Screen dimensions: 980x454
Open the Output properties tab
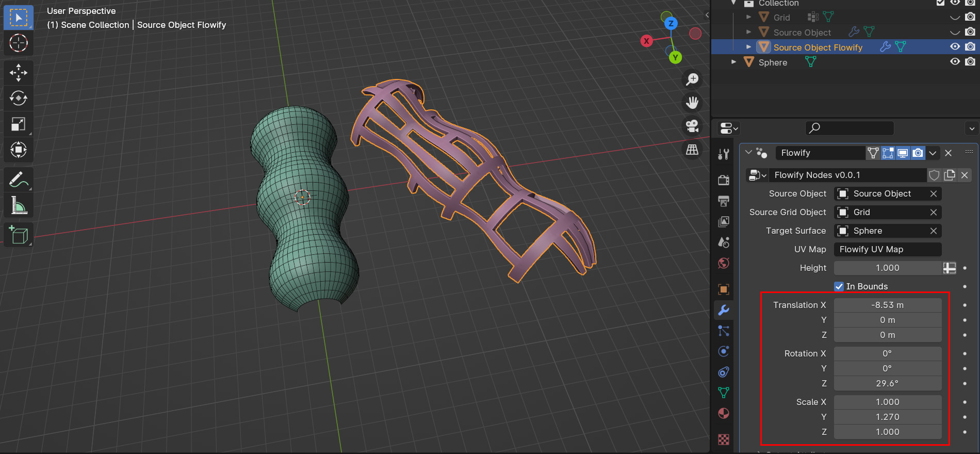pyautogui.click(x=724, y=201)
